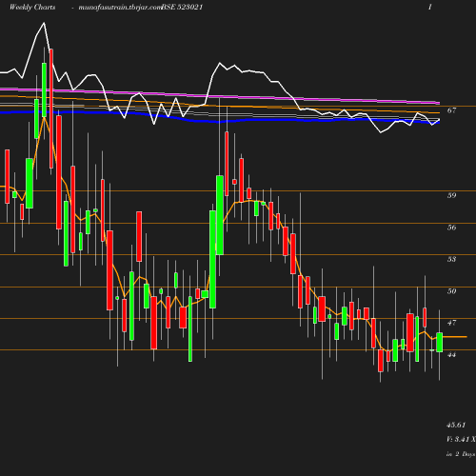This screenshot has width=476, height=476.
Task: Click the "BSE 523021" symbol label
Action: click(x=182, y=7)
